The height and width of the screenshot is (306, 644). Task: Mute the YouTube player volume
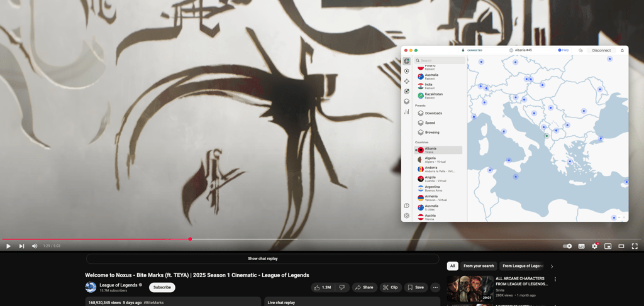pos(35,246)
